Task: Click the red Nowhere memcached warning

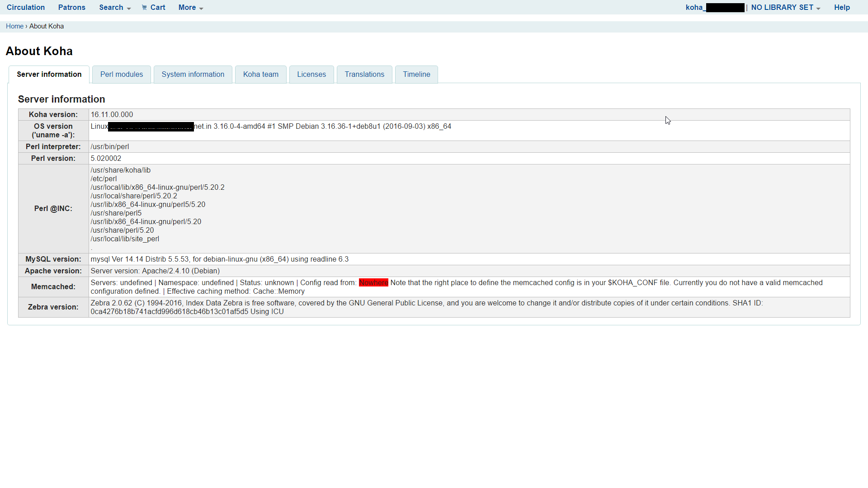Action: 373,283
